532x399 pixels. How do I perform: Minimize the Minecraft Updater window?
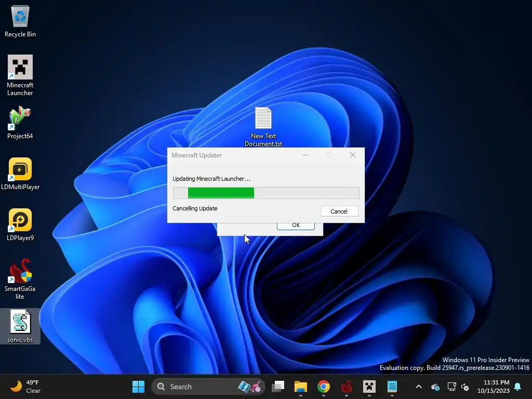tap(305, 155)
